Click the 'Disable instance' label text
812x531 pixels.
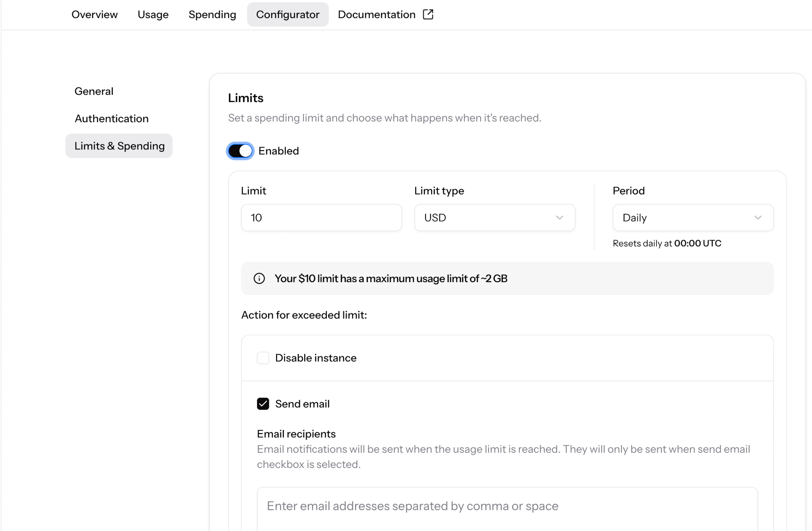315,358
